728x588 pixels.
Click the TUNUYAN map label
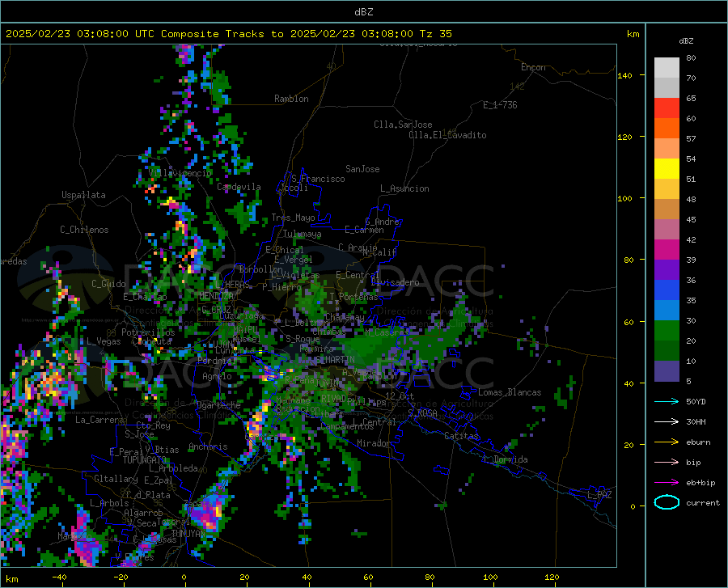coord(188,533)
